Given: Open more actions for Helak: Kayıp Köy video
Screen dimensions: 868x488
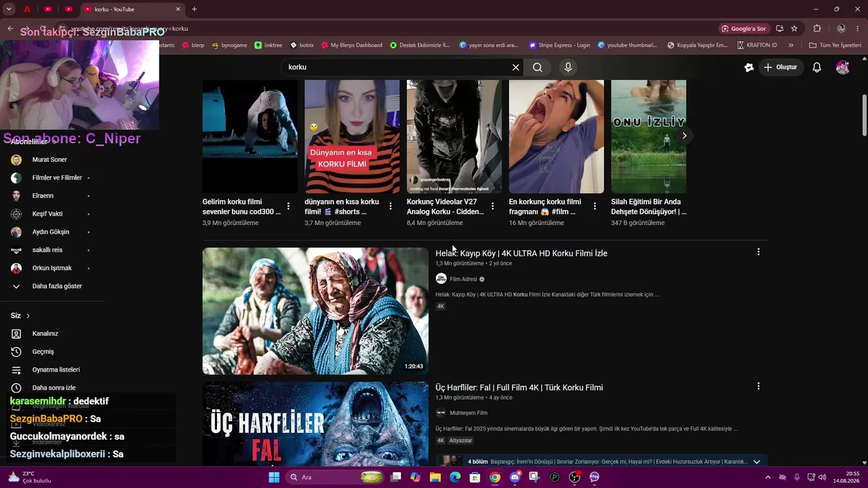Looking at the screenshot, I should 758,252.
